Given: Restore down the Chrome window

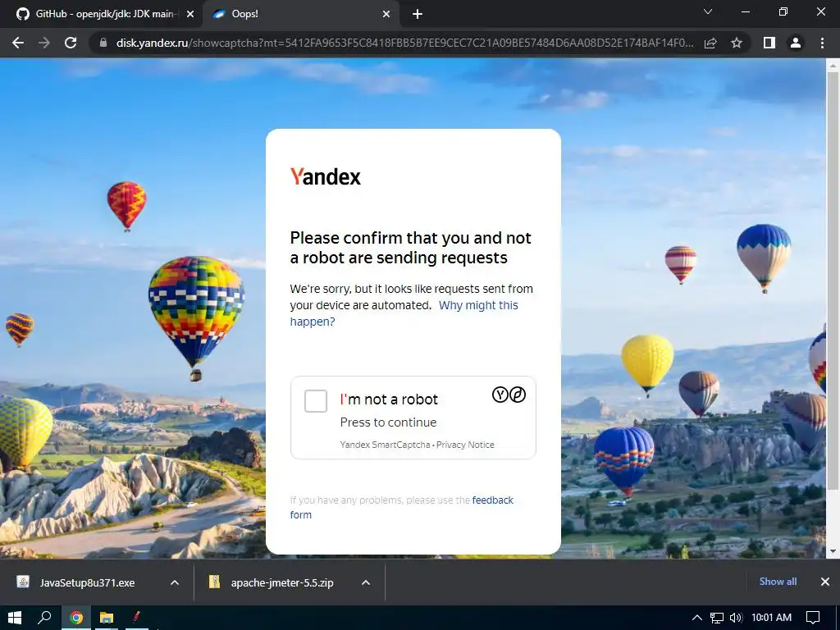Looking at the screenshot, I should click(783, 11).
